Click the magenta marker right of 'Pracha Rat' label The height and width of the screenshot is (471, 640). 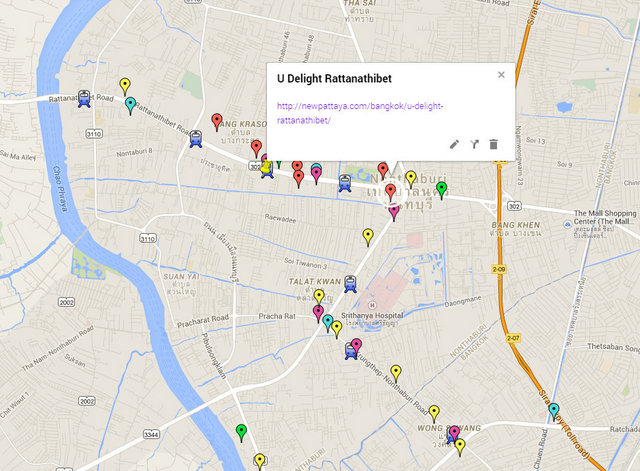click(318, 314)
